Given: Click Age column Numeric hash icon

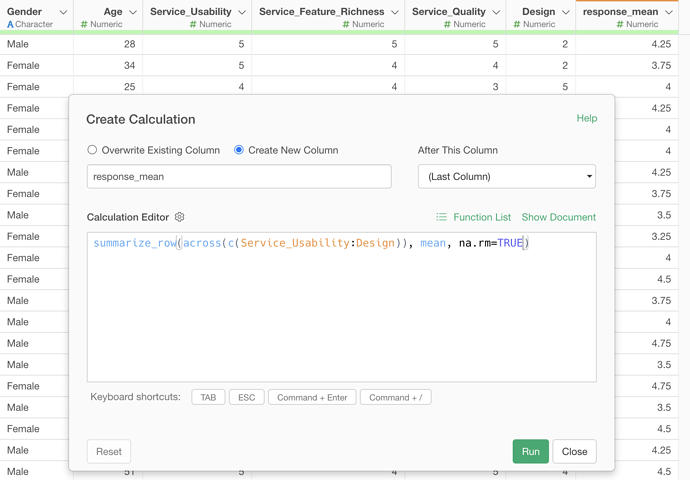Looking at the screenshot, I should (84, 24).
